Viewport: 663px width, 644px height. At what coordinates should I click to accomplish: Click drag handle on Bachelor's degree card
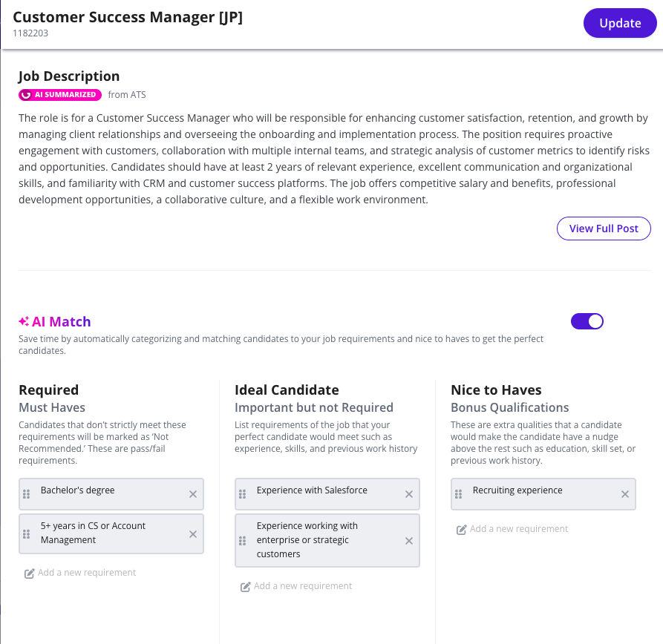click(x=27, y=494)
